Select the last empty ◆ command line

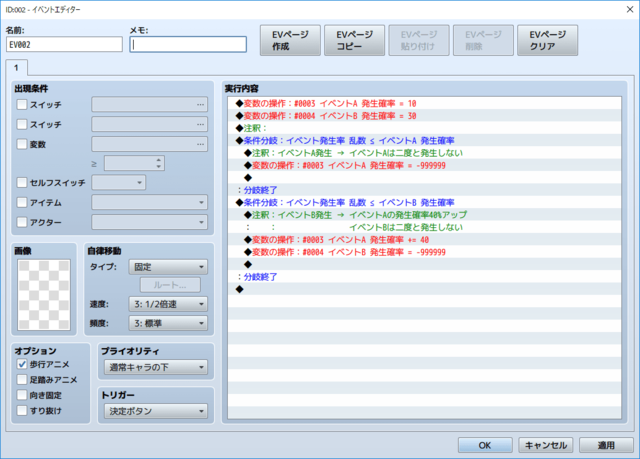pos(424,289)
